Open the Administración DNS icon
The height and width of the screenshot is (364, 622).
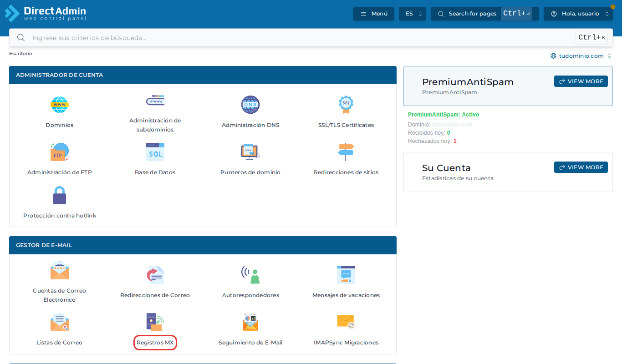click(250, 105)
